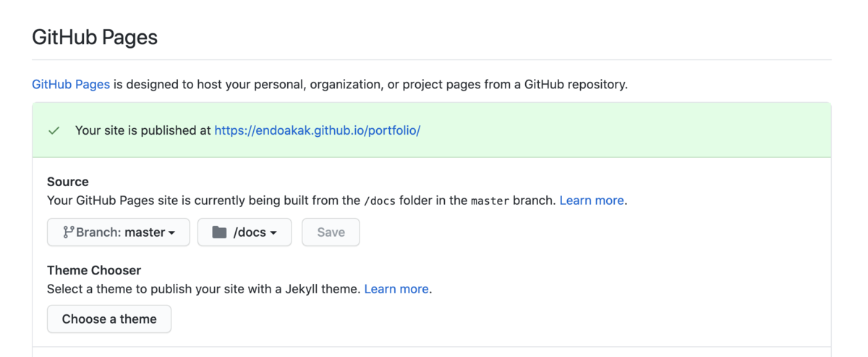Click the Source section heading

pos(68,182)
